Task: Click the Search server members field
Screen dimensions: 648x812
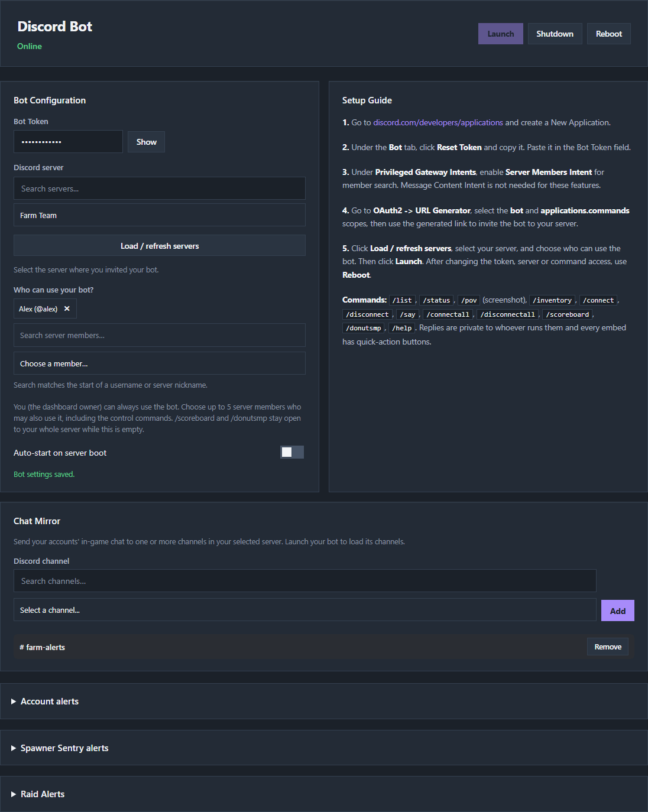Action: click(x=160, y=335)
